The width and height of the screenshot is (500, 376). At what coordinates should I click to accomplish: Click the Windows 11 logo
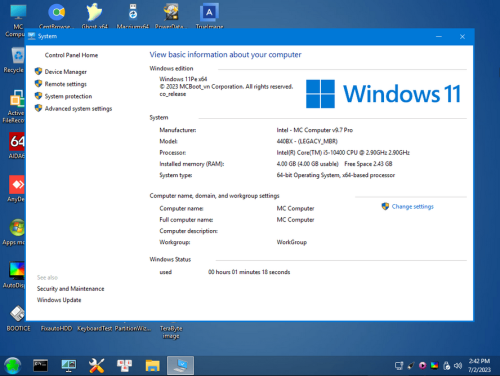tap(383, 94)
